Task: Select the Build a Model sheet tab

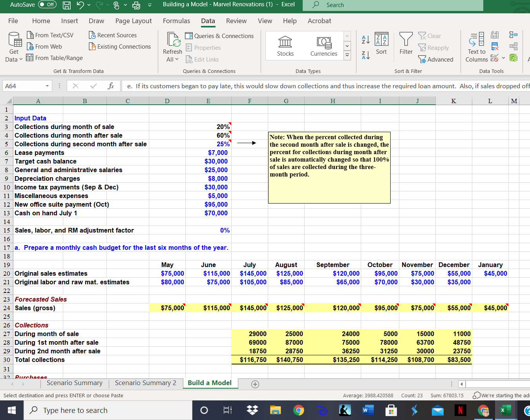Action: click(210, 383)
